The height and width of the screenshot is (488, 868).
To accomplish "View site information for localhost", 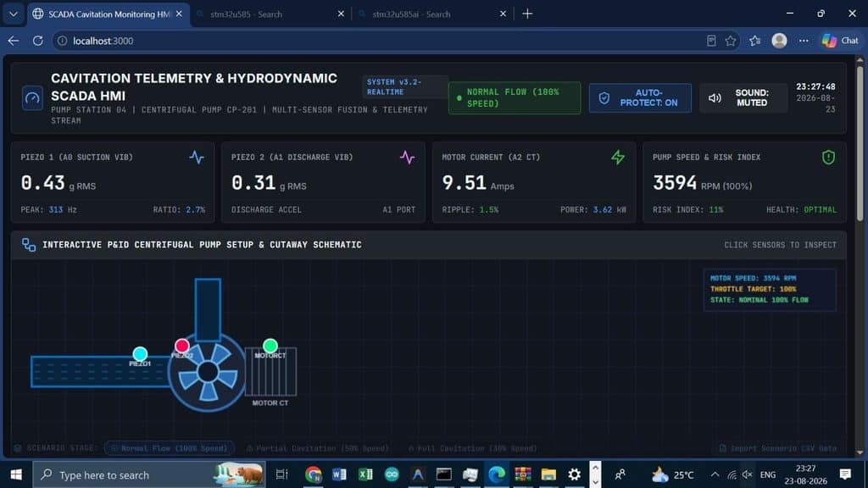I will coord(63,41).
